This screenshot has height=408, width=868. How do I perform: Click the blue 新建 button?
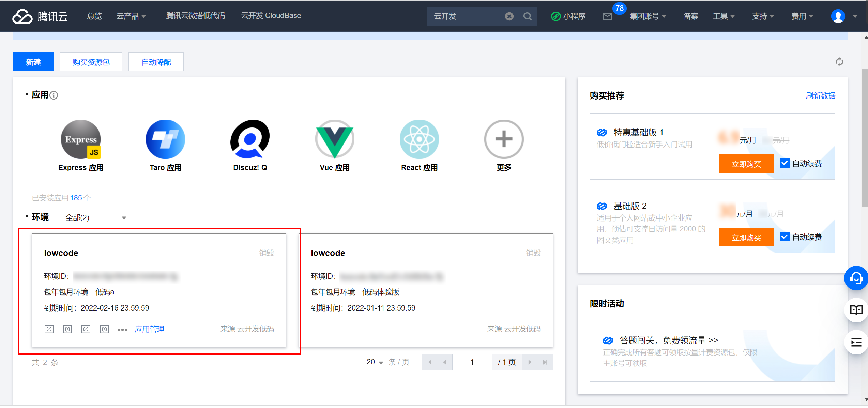point(33,62)
